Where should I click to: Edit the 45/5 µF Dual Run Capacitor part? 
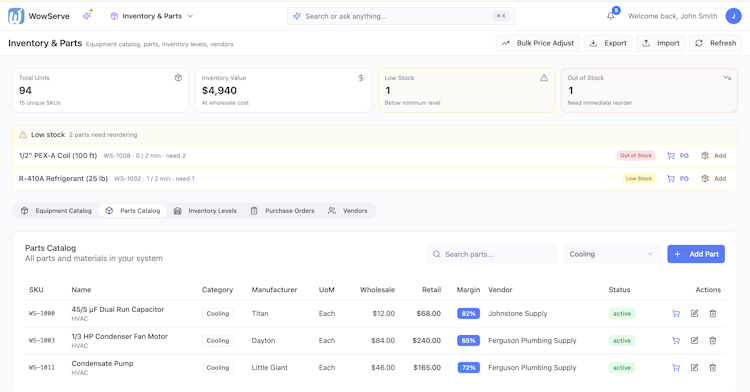pyautogui.click(x=695, y=314)
